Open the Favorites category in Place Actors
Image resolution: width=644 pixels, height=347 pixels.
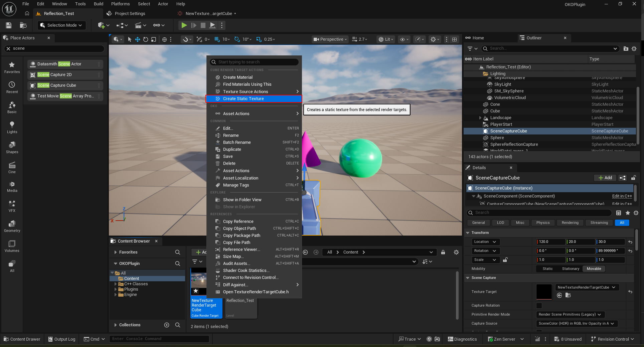(12, 67)
